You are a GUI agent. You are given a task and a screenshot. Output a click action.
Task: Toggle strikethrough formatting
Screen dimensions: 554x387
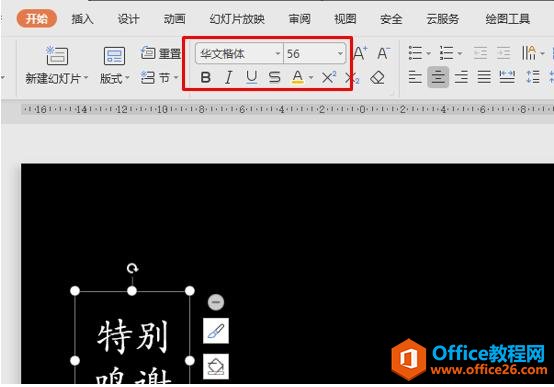coord(275,77)
